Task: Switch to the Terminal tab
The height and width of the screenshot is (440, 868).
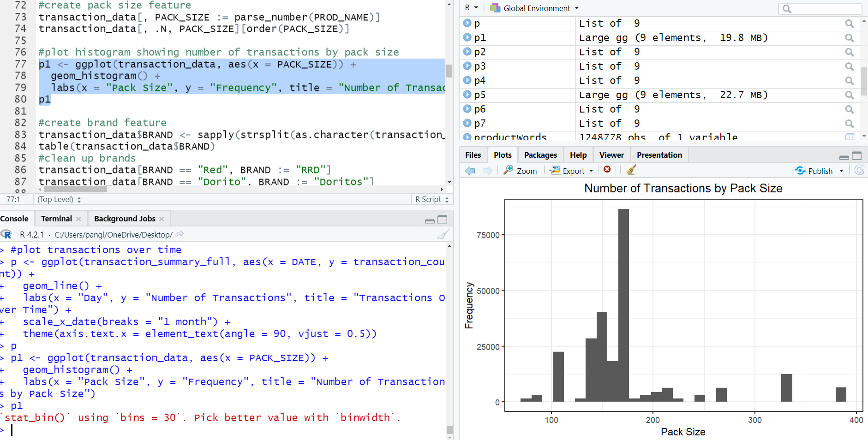Action: point(56,219)
